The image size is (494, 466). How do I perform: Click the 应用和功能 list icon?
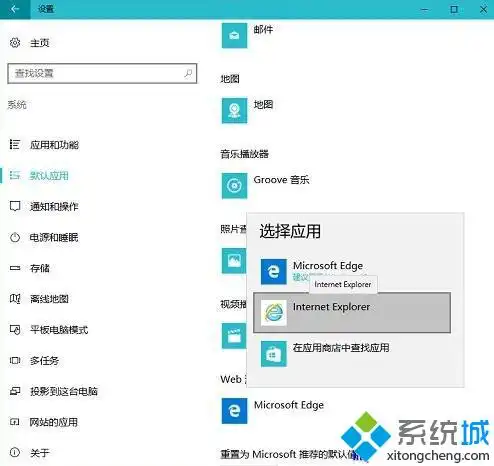pyautogui.click(x=15, y=144)
